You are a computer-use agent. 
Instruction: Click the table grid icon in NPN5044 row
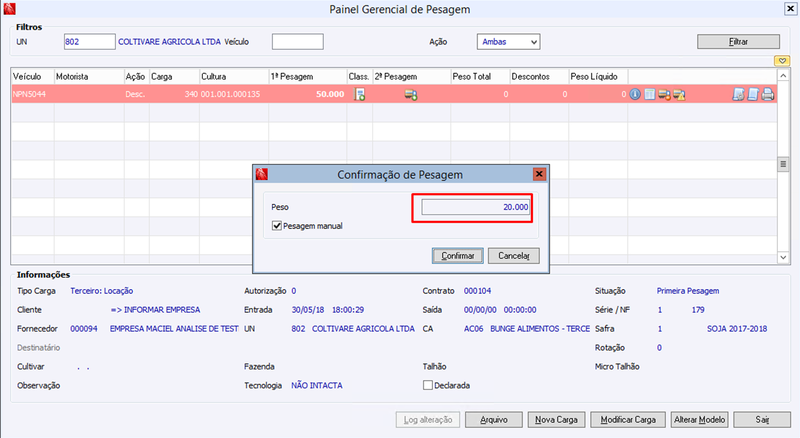pos(649,94)
